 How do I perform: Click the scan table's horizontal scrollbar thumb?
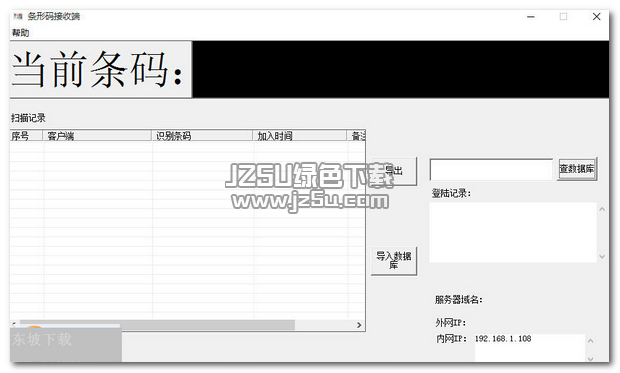(x=157, y=325)
